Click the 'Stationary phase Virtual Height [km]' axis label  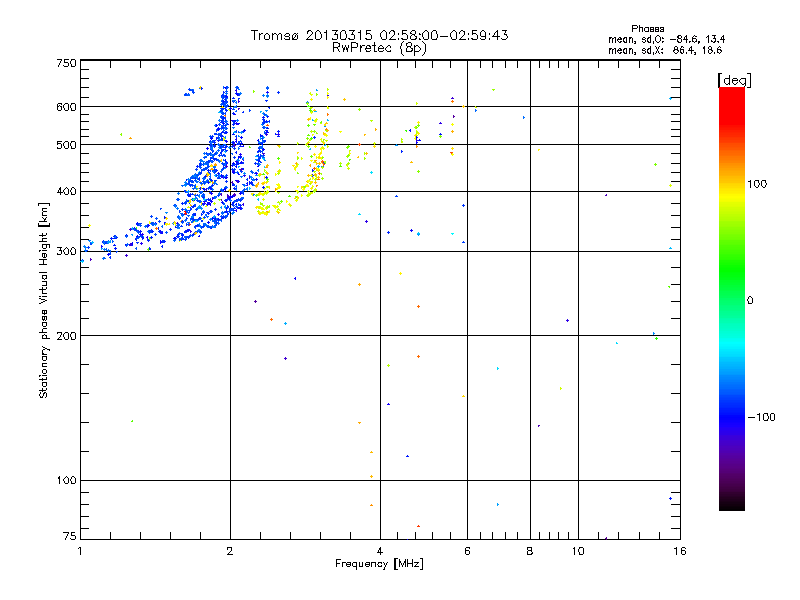pos(43,301)
